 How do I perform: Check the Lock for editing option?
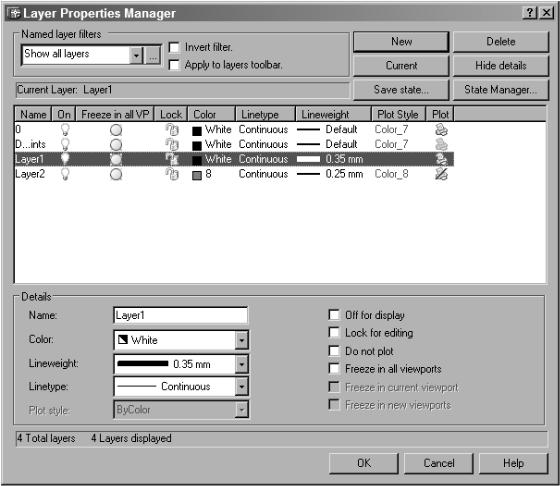(334, 332)
